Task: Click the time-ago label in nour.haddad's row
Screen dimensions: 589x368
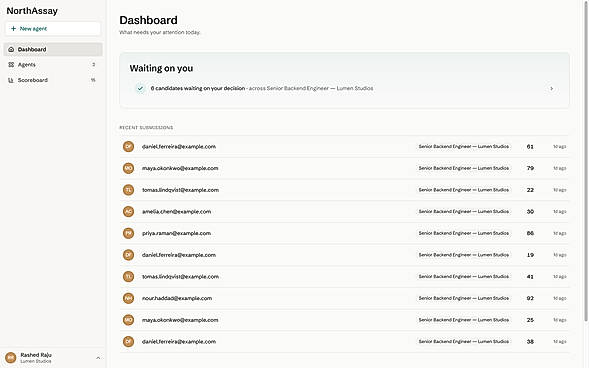Action: tap(559, 299)
